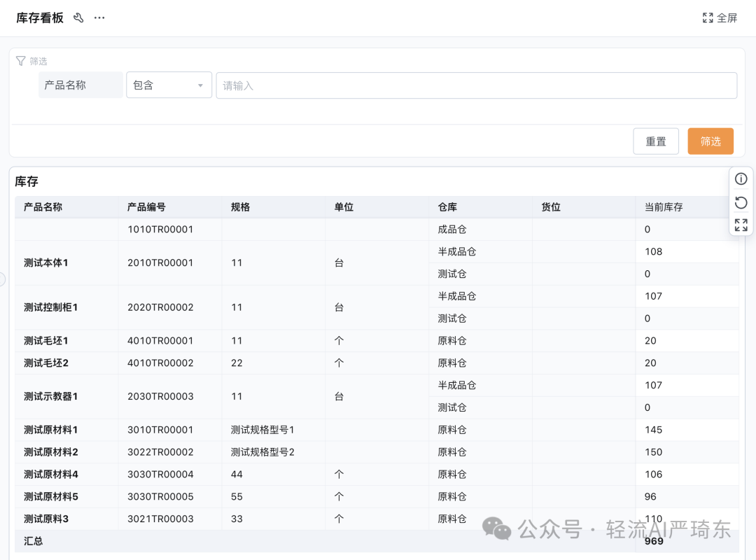The width and height of the screenshot is (756, 560).
Task: Collapse the panel with the left-edge chevron
Action: pos(3,279)
